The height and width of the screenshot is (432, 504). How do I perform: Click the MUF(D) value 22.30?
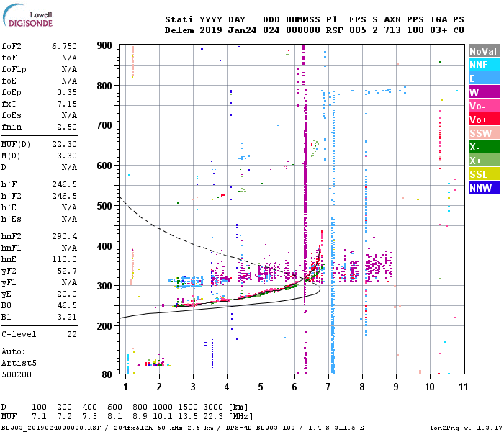(x=65, y=144)
